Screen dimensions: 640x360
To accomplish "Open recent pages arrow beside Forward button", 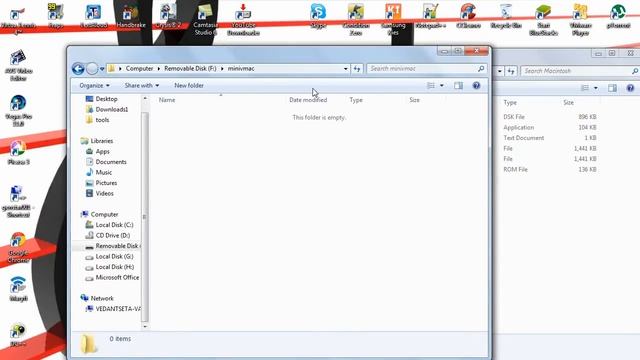I will click(102, 69).
